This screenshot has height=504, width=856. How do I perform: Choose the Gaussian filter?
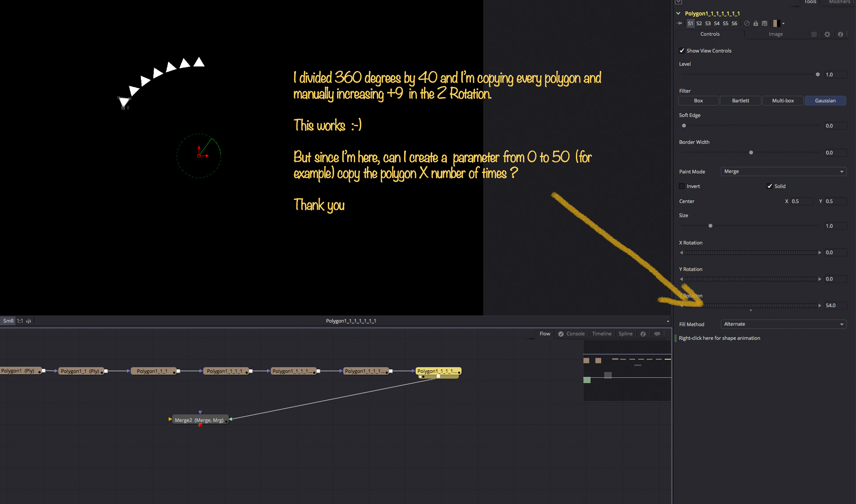pos(826,101)
